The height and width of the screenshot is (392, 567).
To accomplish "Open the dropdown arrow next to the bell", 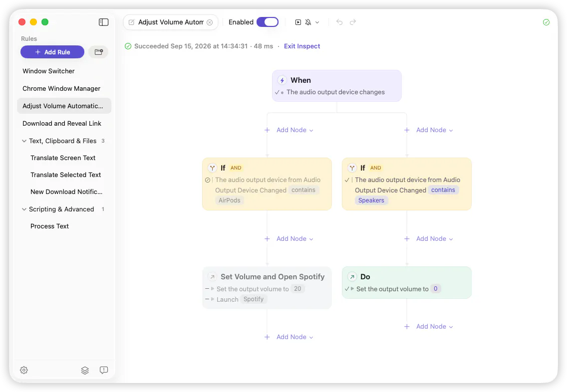I will click(317, 22).
